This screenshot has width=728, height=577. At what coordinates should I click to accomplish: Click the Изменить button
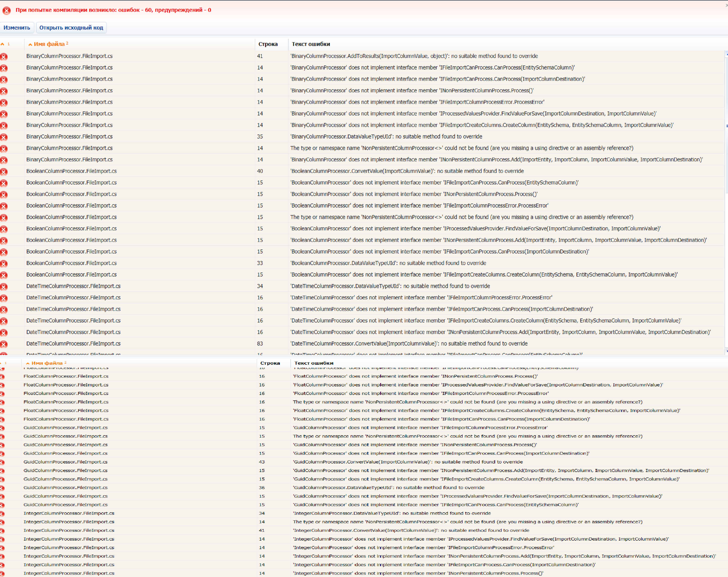(x=17, y=28)
